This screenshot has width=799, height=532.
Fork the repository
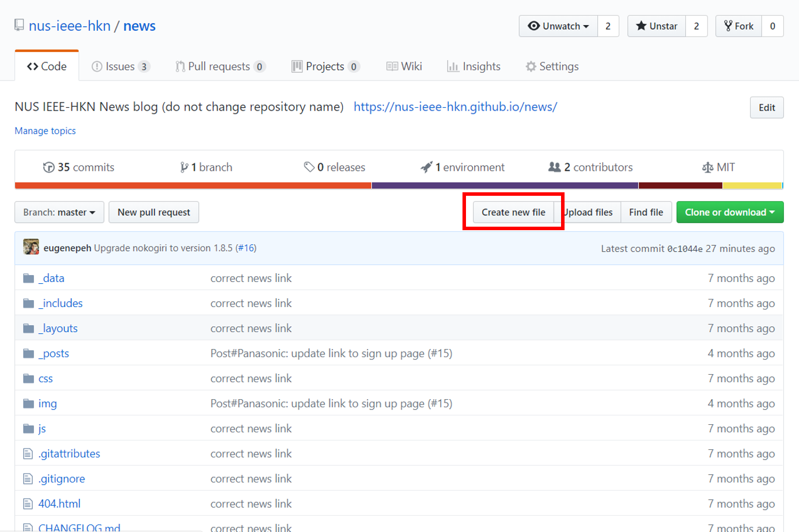738,26
